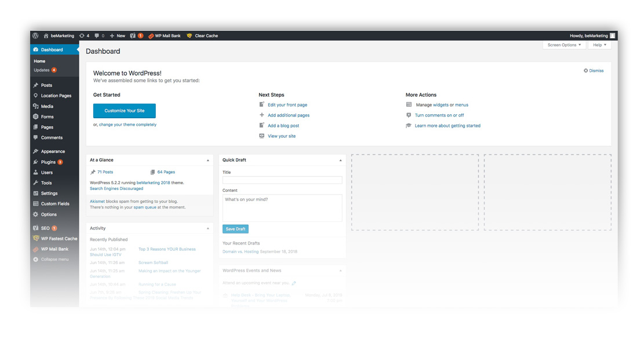This screenshot has height=347, width=644.
Task: Collapse the admin sidebar menu
Action: 51,260
